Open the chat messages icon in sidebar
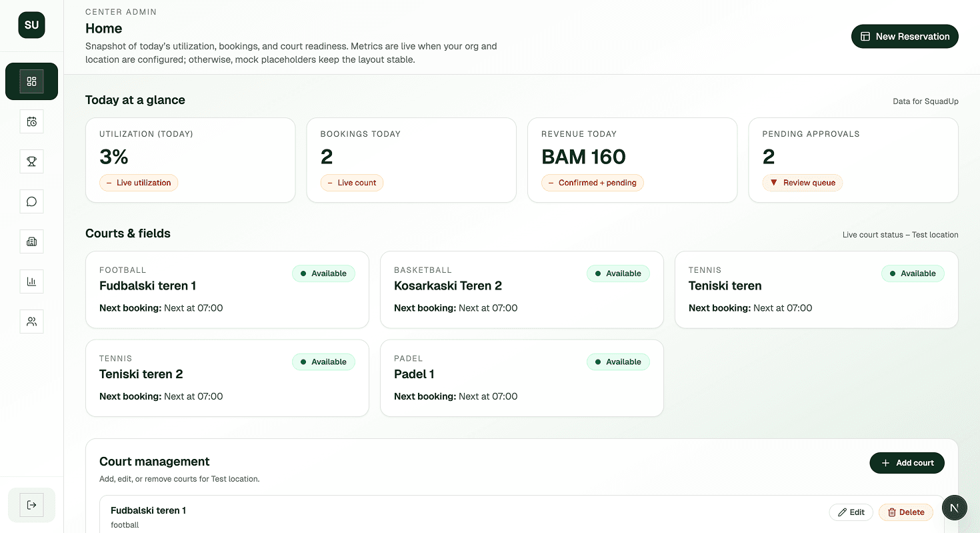Image resolution: width=980 pixels, height=533 pixels. 31,201
